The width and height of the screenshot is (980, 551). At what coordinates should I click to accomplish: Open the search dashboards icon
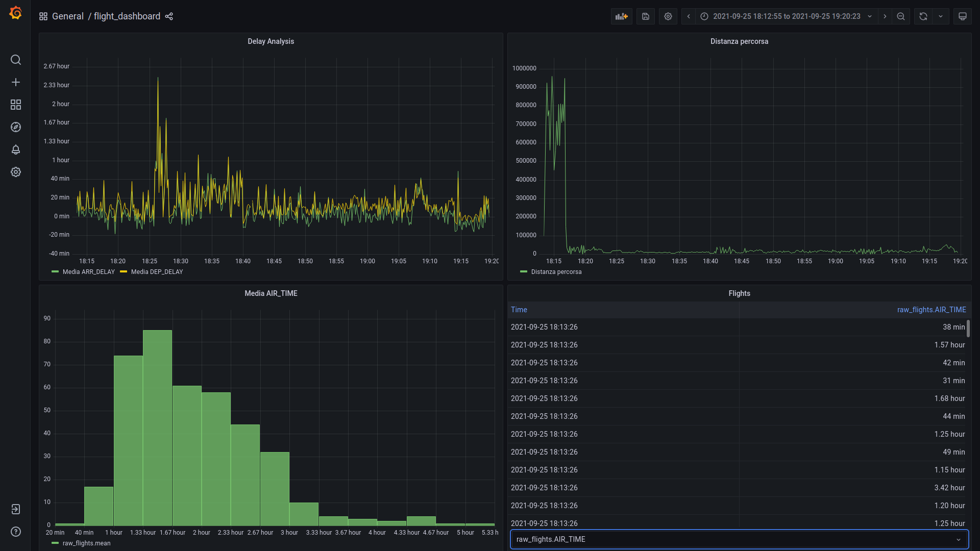coord(16,60)
